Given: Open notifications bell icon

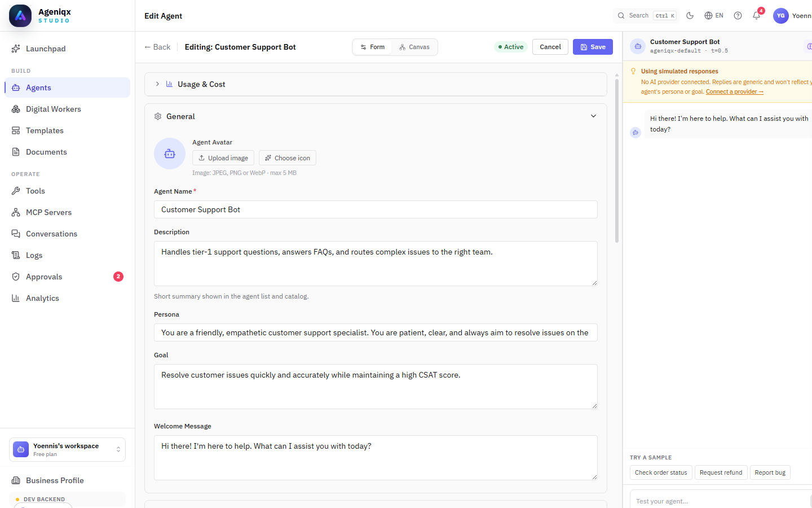Looking at the screenshot, I should [757, 16].
